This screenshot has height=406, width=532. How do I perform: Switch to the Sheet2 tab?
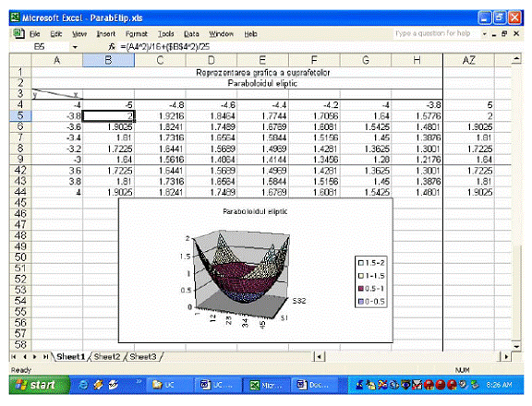coord(107,356)
